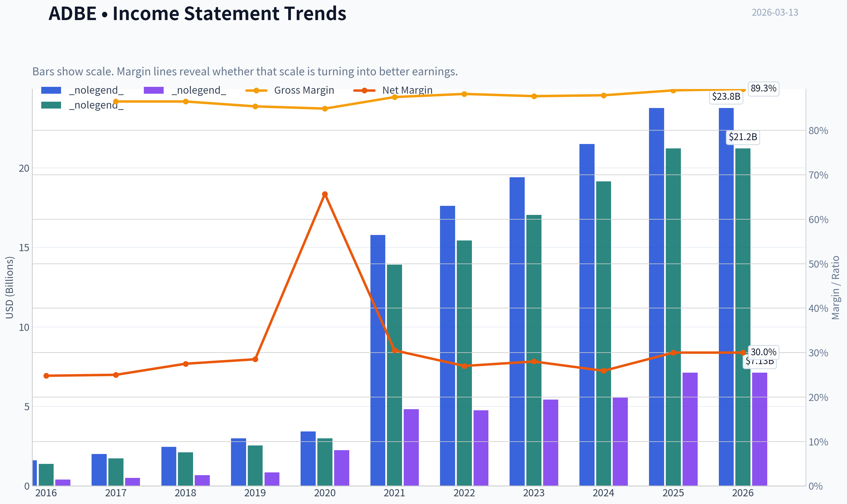
Task: Click the 2023 x-axis label
Action: pos(534,493)
